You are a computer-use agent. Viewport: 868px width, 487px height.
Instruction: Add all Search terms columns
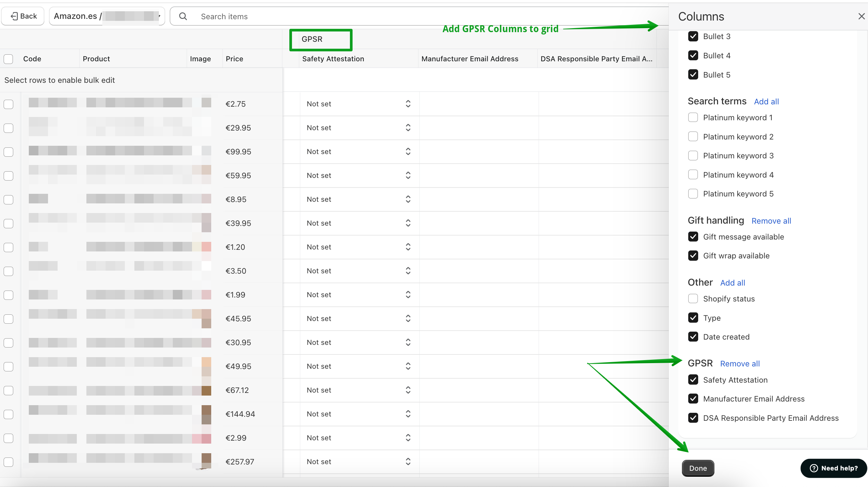[x=766, y=101]
